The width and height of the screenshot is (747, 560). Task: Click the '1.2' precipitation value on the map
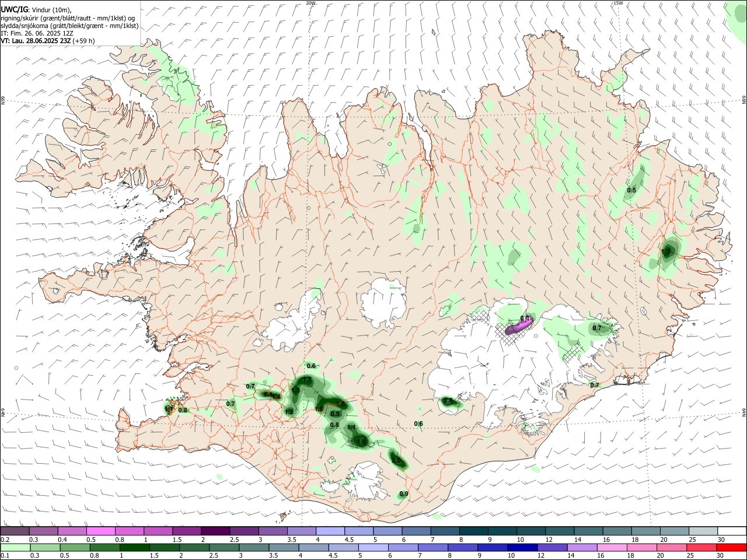(289, 412)
